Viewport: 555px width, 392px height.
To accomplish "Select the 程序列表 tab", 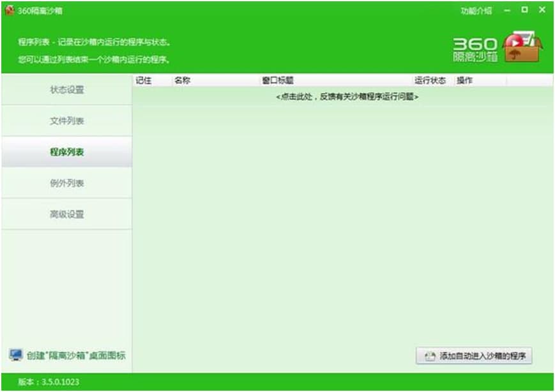I will (67, 152).
